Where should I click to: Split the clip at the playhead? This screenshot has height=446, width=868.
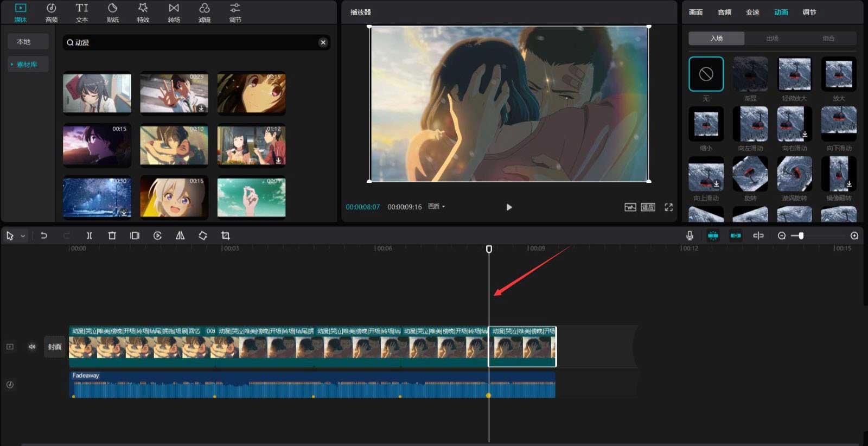[90, 235]
